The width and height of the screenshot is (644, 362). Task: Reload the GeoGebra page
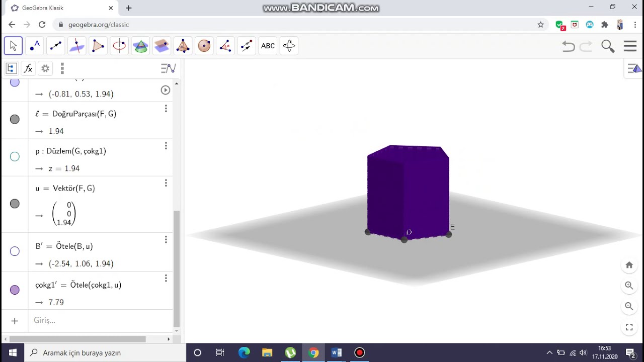42,25
